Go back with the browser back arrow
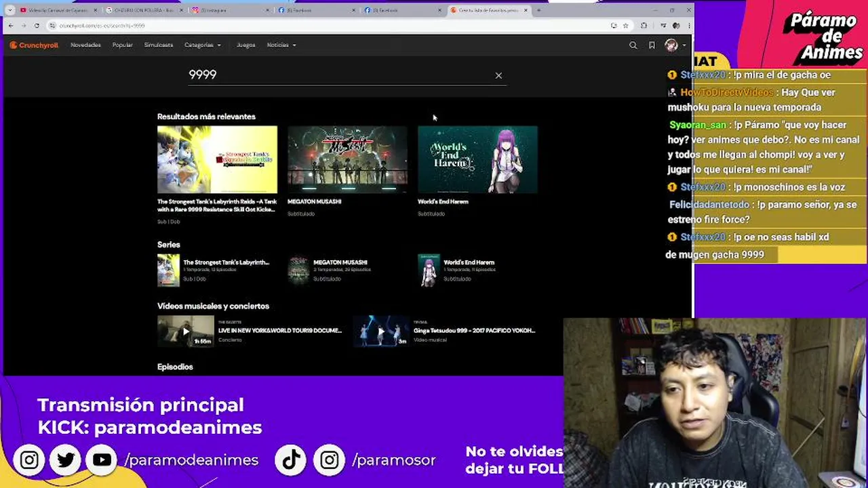The image size is (868, 488). click(11, 26)
